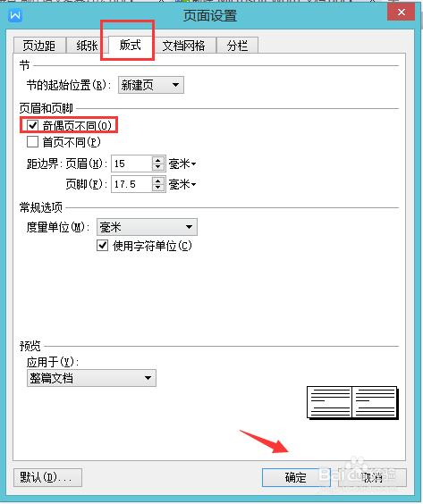Decrease footer distance with down stepper arrow
423x504 pixels.
tap(157, 188)
